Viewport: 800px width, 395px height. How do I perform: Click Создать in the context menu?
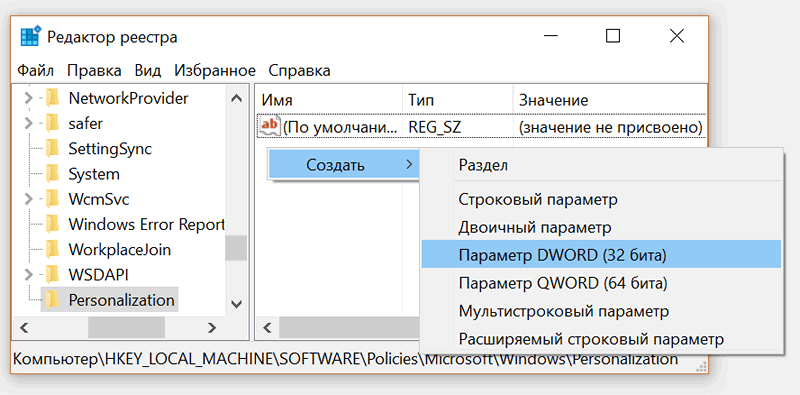point(344,165)
